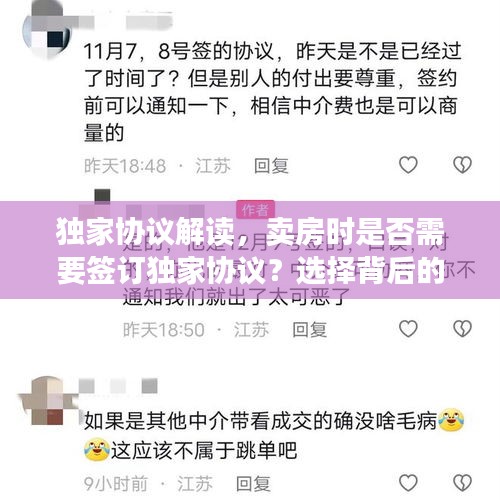This screenshot has height=500, width=500.
Task: Dislike the author's reply at 18:50
Action: 462,329
